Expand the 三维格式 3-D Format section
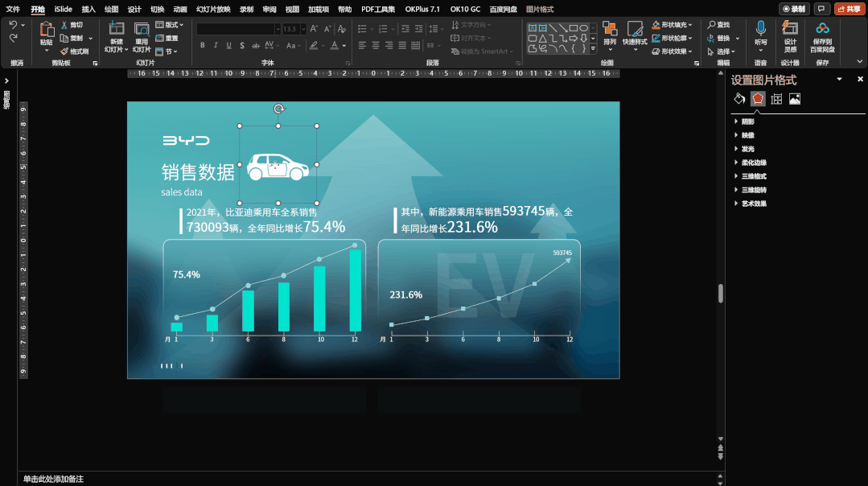Viewport: 868px width, 486px height. (750, 176)
